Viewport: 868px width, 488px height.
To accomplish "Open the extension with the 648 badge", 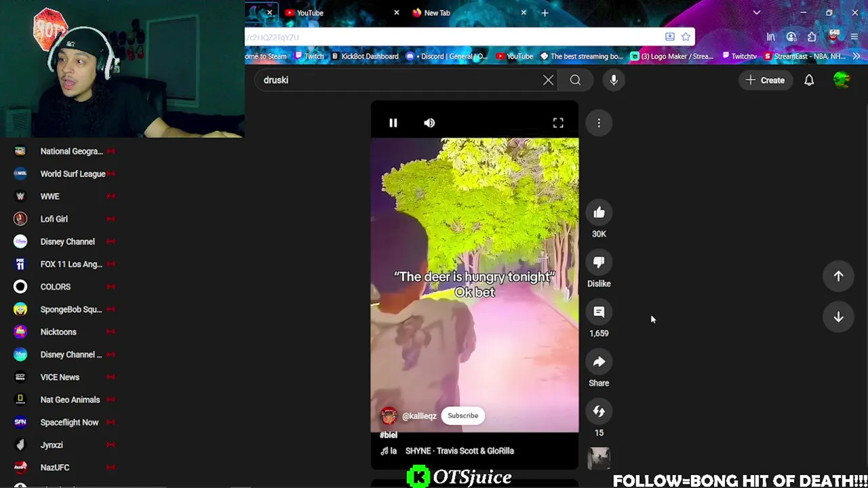I will pyautogui.click(x=833, y=36).
